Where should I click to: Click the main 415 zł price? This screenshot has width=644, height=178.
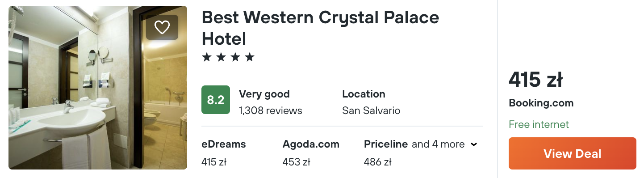pos(535,80)
